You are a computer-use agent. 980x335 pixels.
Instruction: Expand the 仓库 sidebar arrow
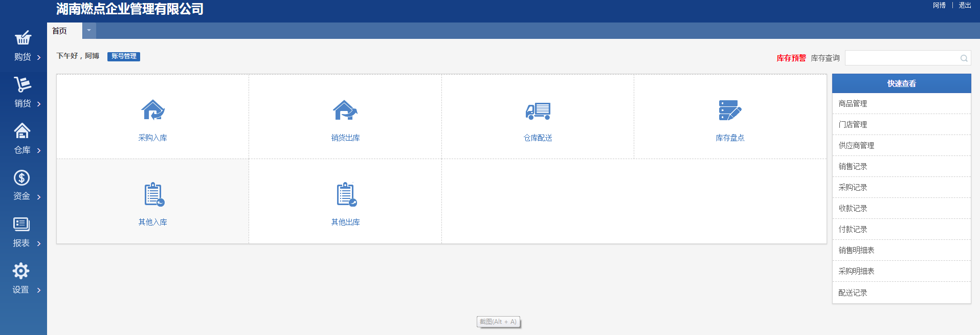(x=39, y=151)
